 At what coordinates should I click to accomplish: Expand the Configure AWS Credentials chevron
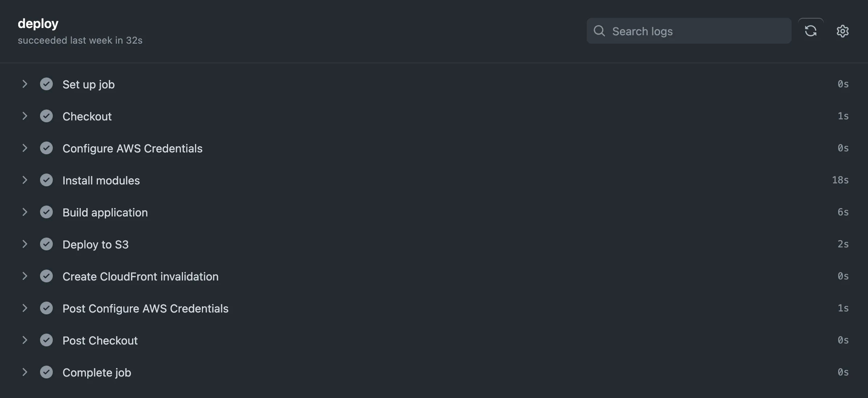(24, 148)
